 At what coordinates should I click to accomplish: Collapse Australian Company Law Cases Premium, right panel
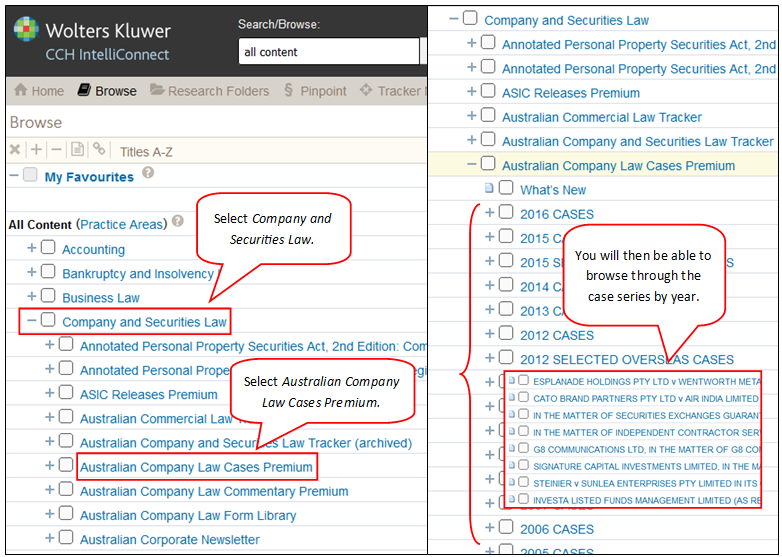(471, 164)
